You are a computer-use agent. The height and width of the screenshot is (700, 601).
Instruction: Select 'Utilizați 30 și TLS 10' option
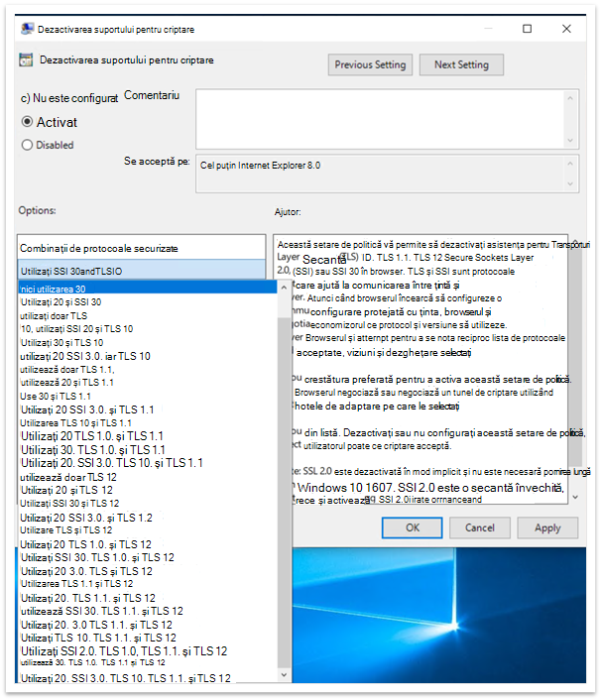tap(148, 342)
